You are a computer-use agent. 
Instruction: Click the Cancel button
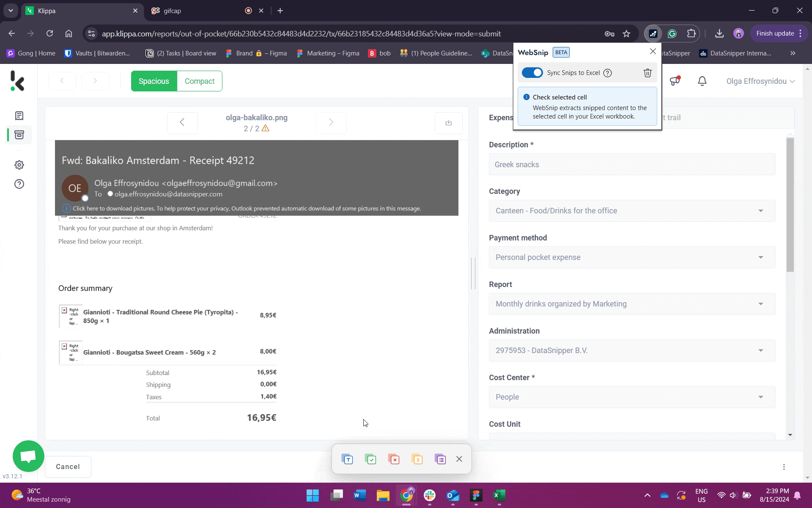click(x=68, y=467)
